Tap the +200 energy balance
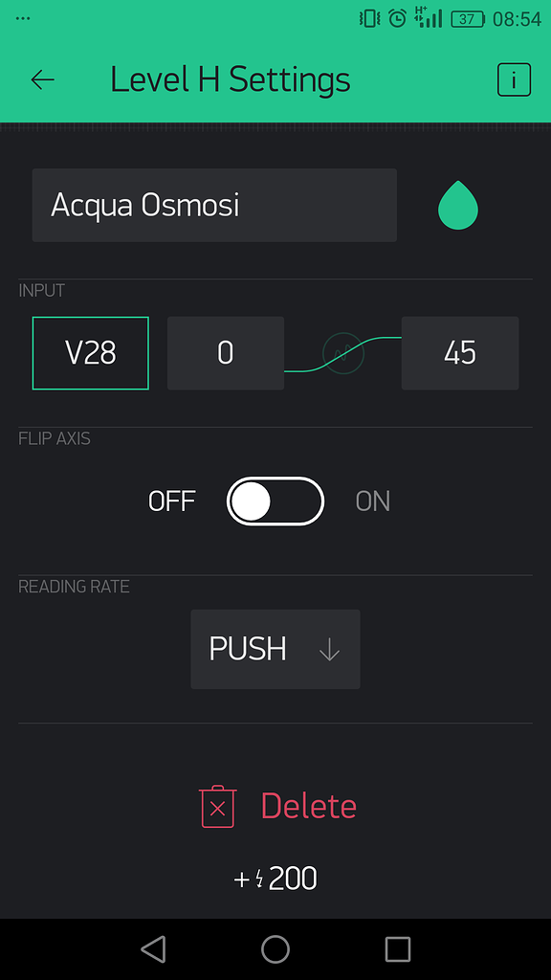The image size is (551, 980). click(275, 878)
